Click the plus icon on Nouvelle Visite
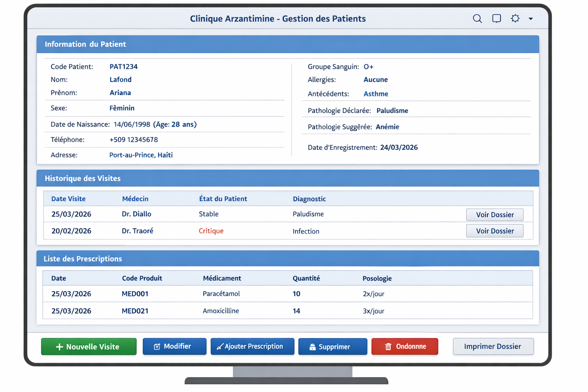588x392 pixels. pyautogui.click(x=59, y=347)
